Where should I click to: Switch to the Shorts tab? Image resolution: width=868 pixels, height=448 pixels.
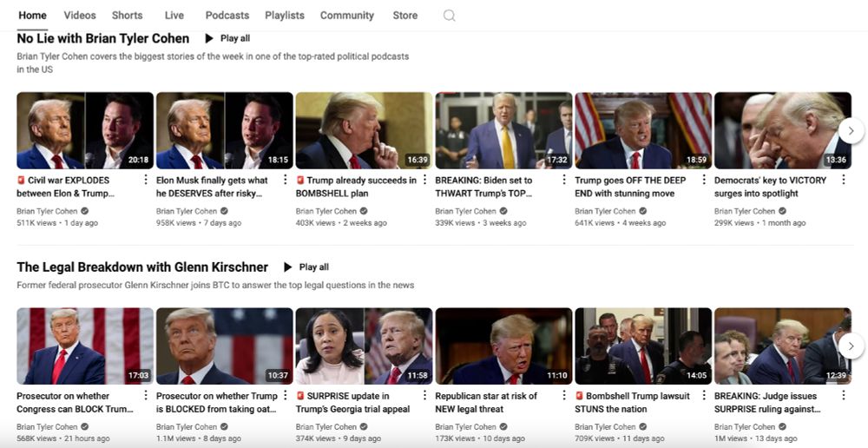128,16
